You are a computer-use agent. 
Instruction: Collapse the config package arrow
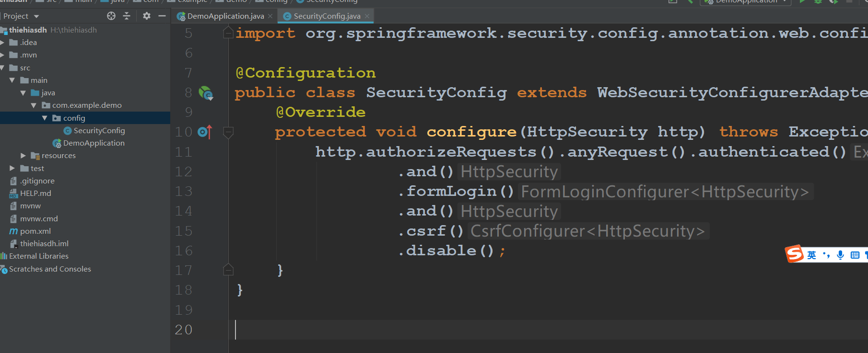(x=45, y=118)
